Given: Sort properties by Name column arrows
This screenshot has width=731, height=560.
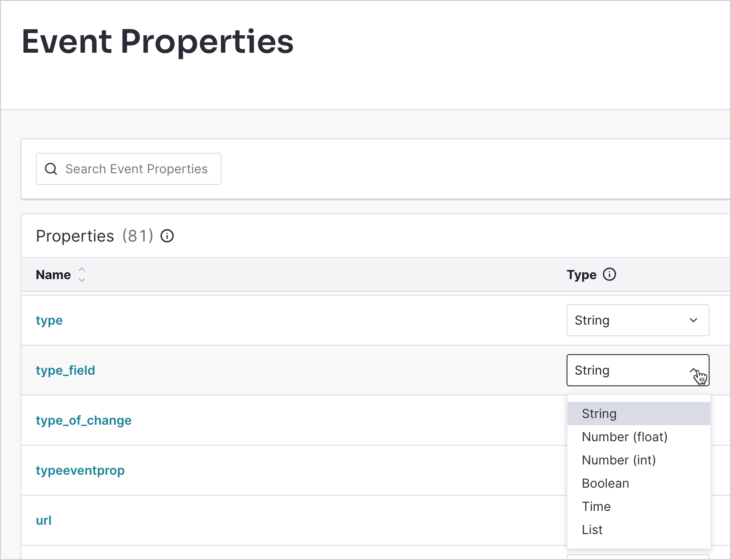Looking at the screenshot, I should (x=82, y=275).
